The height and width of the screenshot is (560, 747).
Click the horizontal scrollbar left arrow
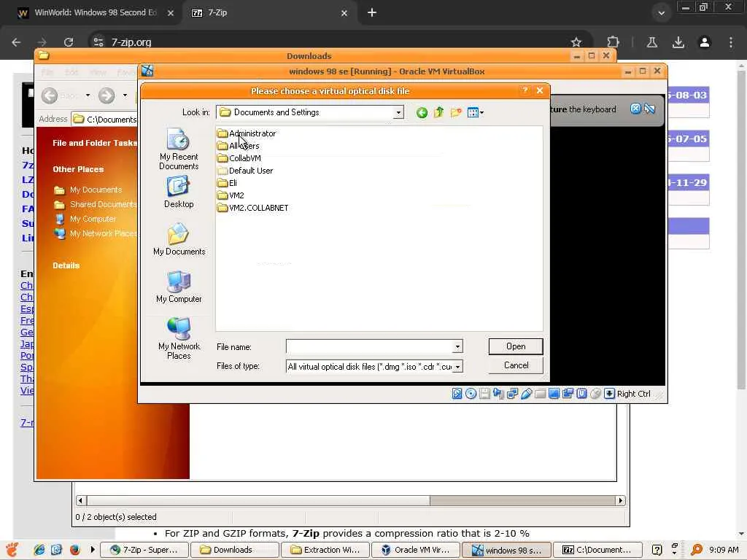click(x=80, y=500)
